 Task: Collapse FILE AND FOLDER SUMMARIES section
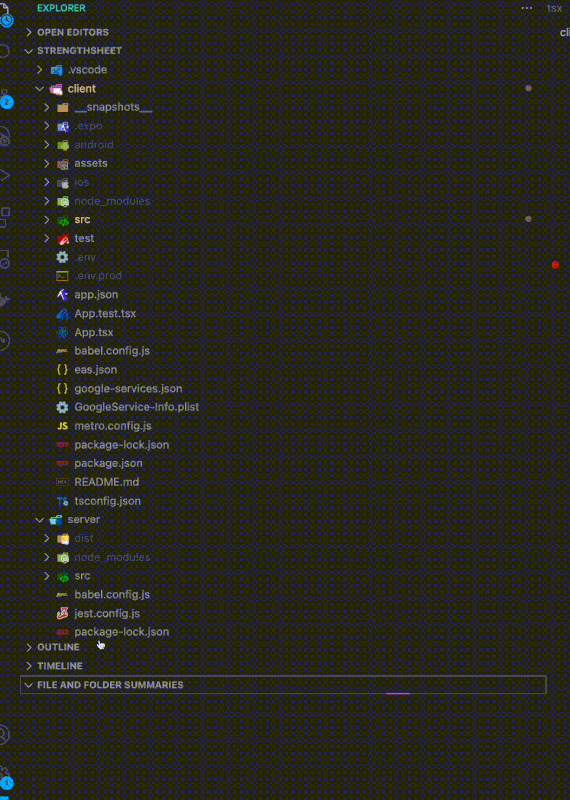tap(29, 685)
